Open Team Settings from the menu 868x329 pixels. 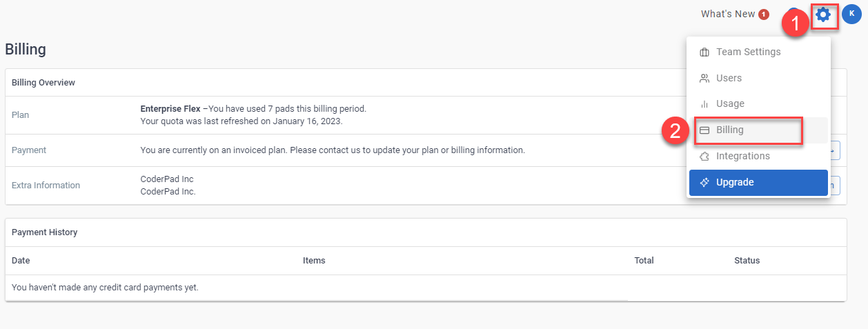click(748, 52)
